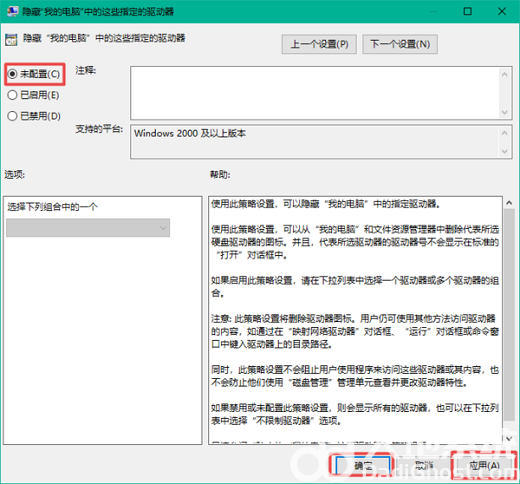Click the help paragraph starting 如果启用此策略设置
The width and height of the screenshot is (520, 484).
(355, 287)
